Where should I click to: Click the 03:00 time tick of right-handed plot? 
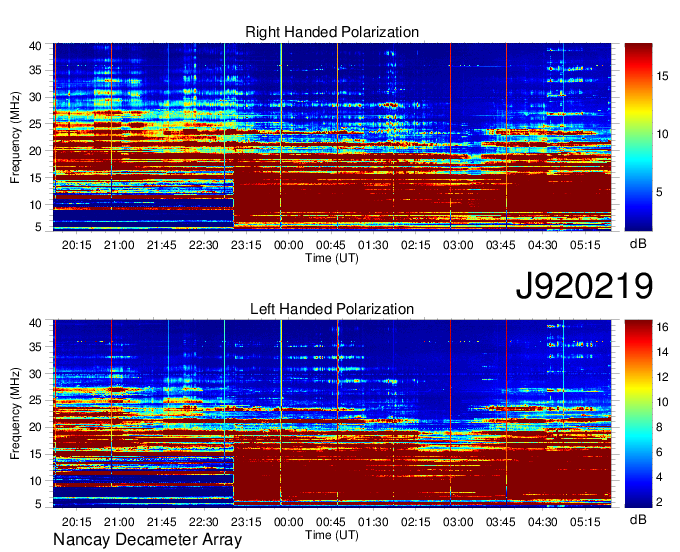(x=458, y=245)
